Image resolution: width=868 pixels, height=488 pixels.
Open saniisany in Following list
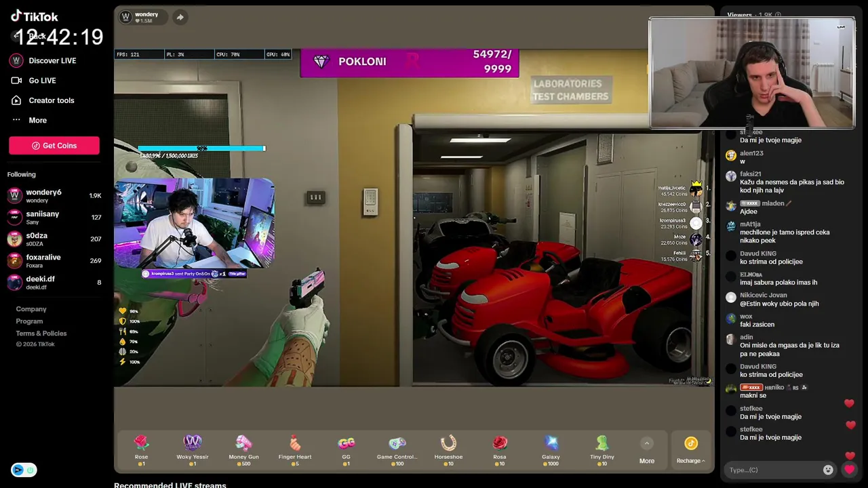coord(54,218)
